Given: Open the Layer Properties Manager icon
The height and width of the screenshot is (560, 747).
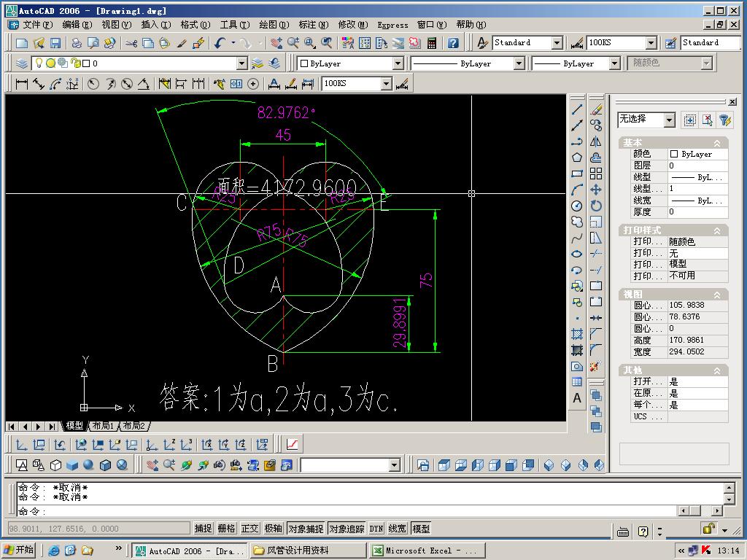Looking at the screenshot, I should [x=21, y=63].
